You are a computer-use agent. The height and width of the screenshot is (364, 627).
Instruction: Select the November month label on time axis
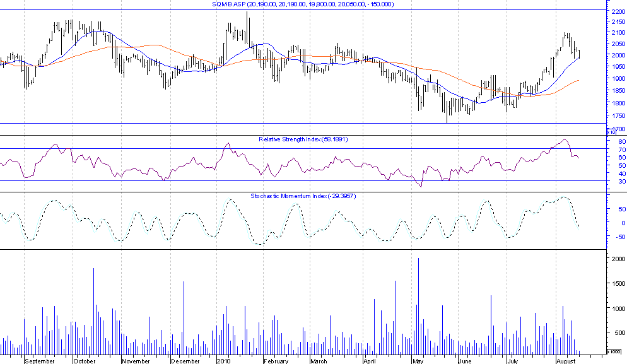pyautogui.click(x=136, y=361)
